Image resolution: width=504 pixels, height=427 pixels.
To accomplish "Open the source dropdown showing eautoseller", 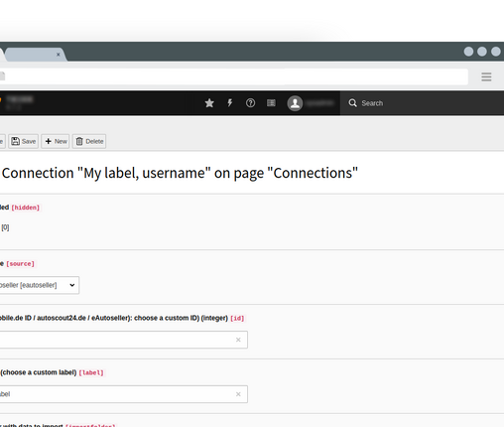I will tap(39, 285).
